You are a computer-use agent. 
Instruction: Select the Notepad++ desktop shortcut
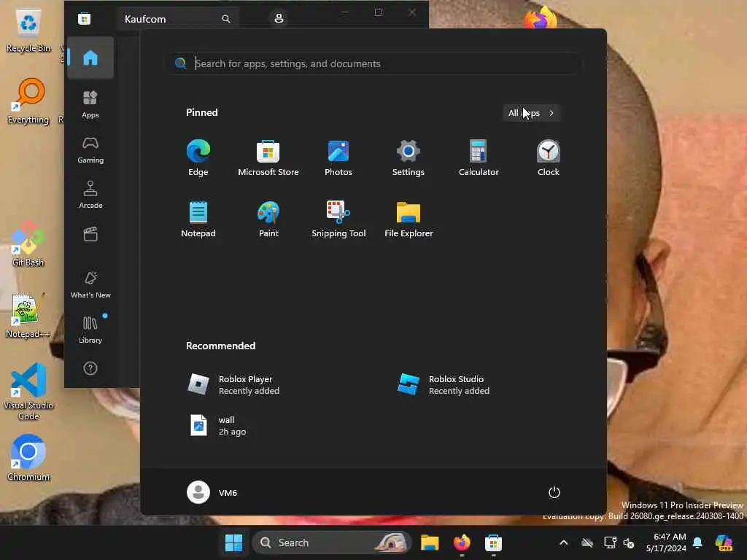pyautogui.click(x=28, y=315)
